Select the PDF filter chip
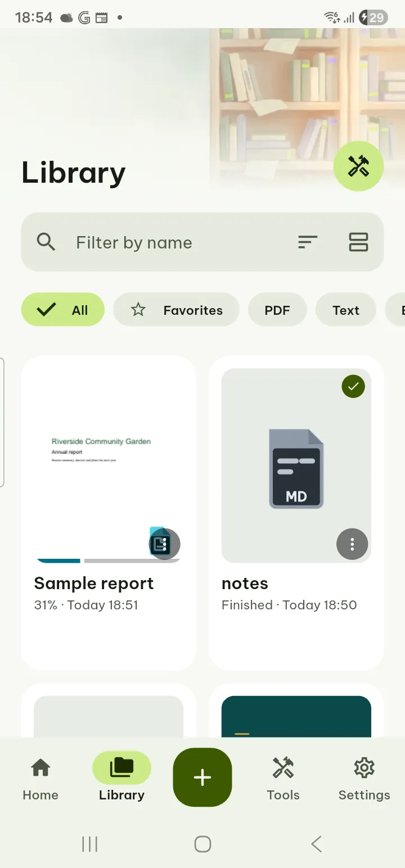Image resolution: width=405 pixels, height=868 pixels. tap(277, 310)
